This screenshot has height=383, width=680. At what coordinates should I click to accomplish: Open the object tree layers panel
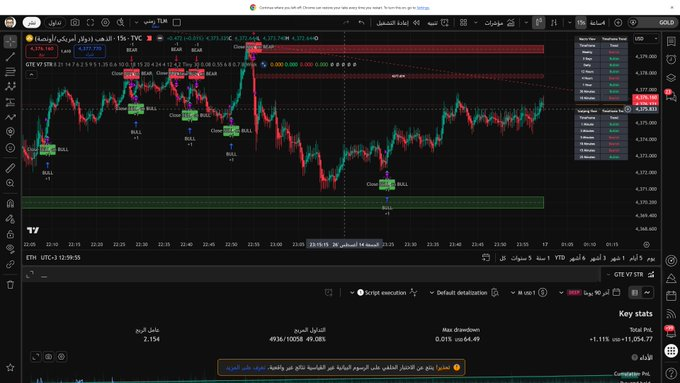(671, 77)
